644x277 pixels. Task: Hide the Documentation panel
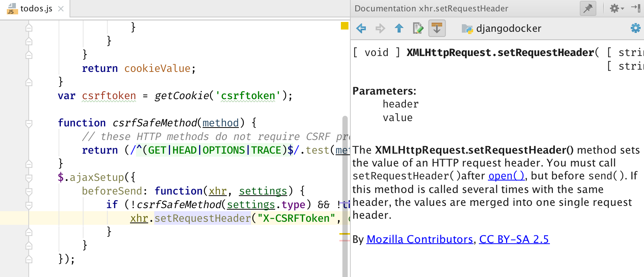[636, 8]
